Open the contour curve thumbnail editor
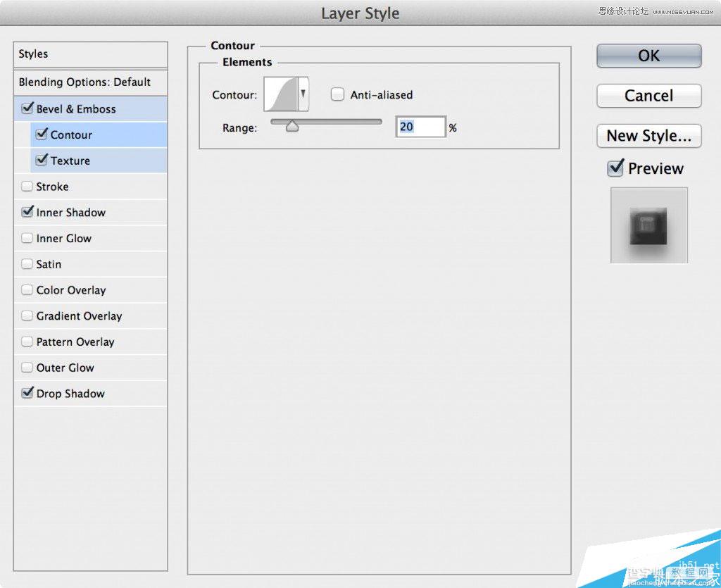Screen dimensions: 721x588 click(280, 94)
